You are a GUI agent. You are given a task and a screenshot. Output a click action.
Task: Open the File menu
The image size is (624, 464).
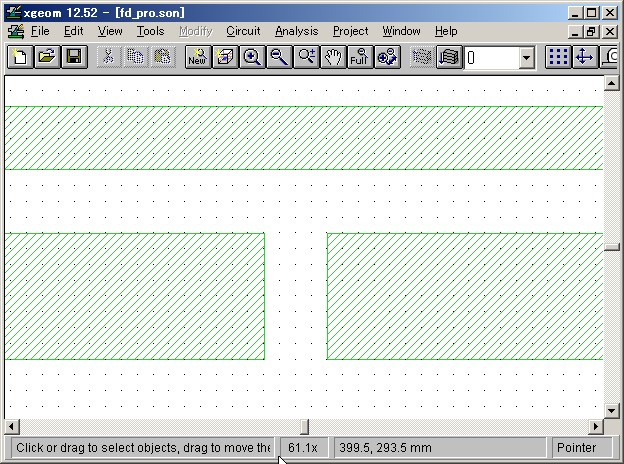pos(40,31)
